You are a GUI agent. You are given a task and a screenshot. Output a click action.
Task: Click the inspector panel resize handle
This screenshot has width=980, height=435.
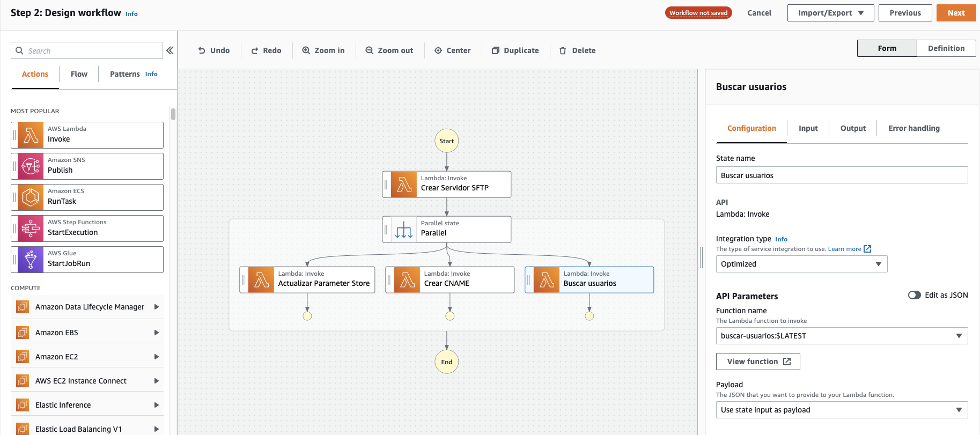pos(701,257)
